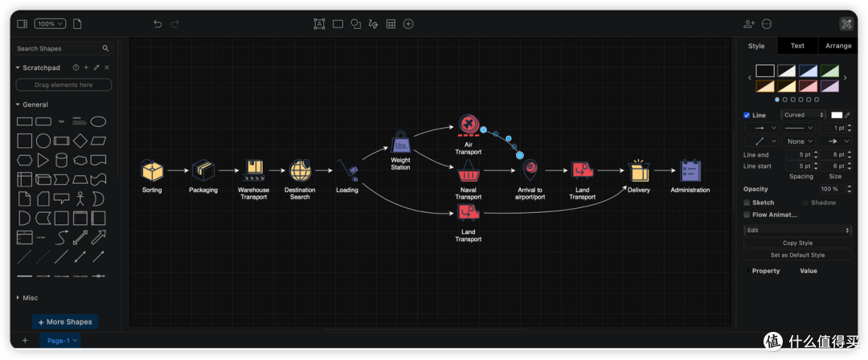This screenshot has height=360, width=868.
Task: Open the Shapes tool in toolbar
Action: pos(356,24)
